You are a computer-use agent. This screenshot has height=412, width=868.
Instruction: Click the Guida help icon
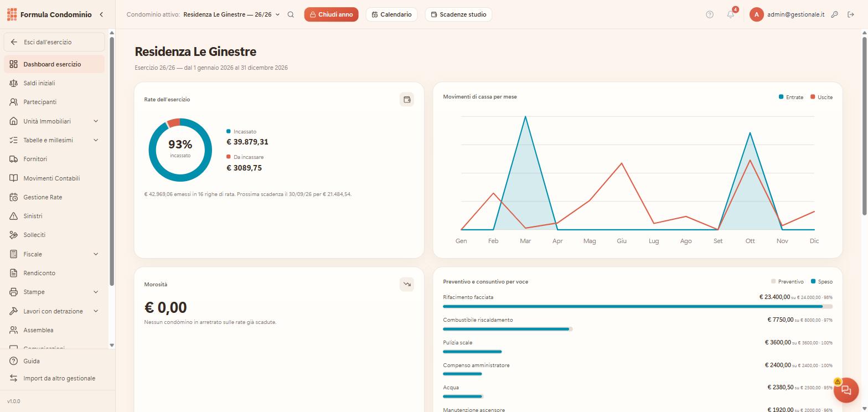14,361
